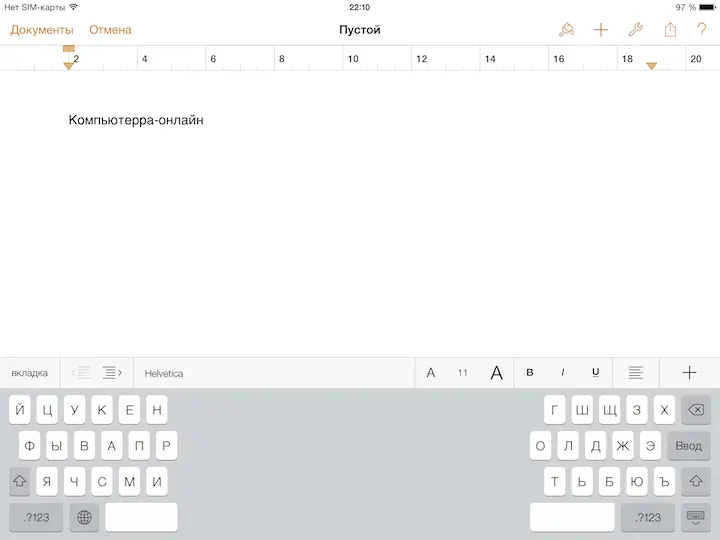Viewport: 720px width, 540px height.
Task: Tap the Я key
Action: coord(47,481)
